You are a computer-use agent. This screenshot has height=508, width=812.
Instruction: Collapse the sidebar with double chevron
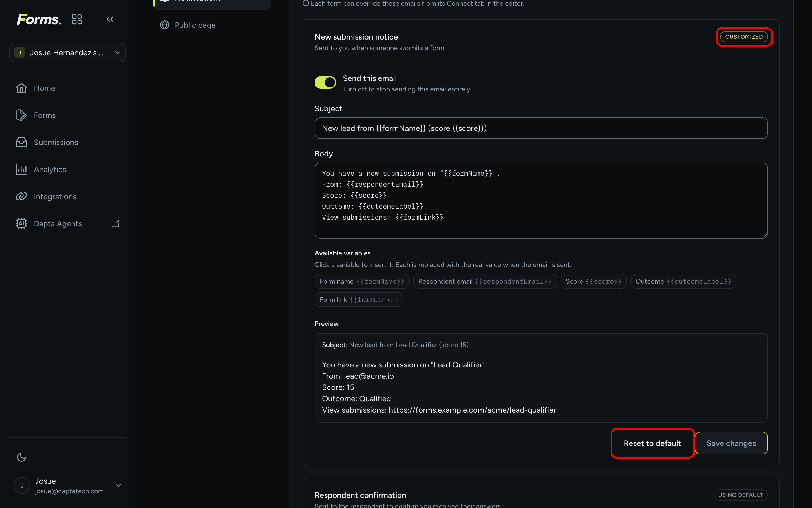pos(110,19)
